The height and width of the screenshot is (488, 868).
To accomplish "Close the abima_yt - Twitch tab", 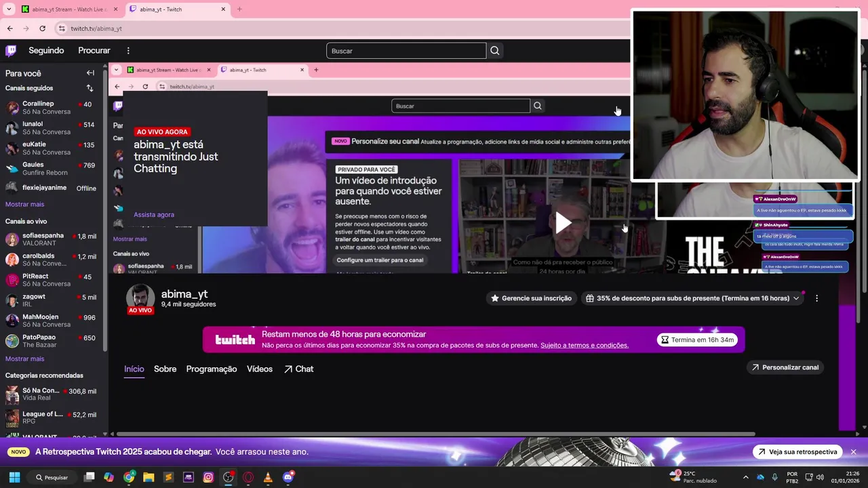I will pyautogui.click(x=223, y=9).
